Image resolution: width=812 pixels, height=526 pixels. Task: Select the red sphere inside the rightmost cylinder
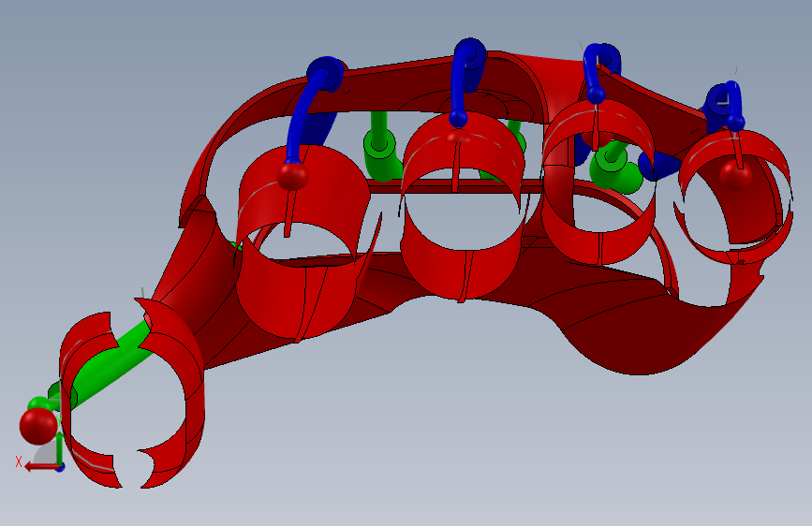click(736, 175)
